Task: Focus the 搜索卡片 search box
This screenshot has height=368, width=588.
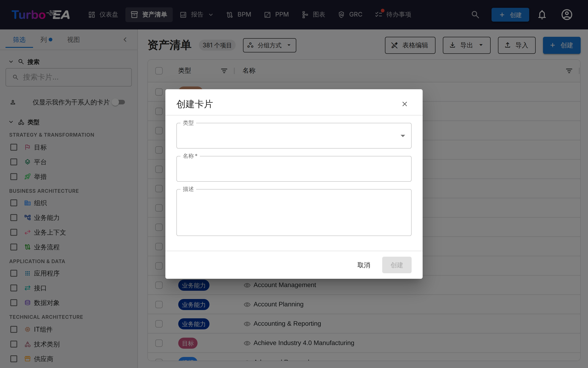Action: 69,78
